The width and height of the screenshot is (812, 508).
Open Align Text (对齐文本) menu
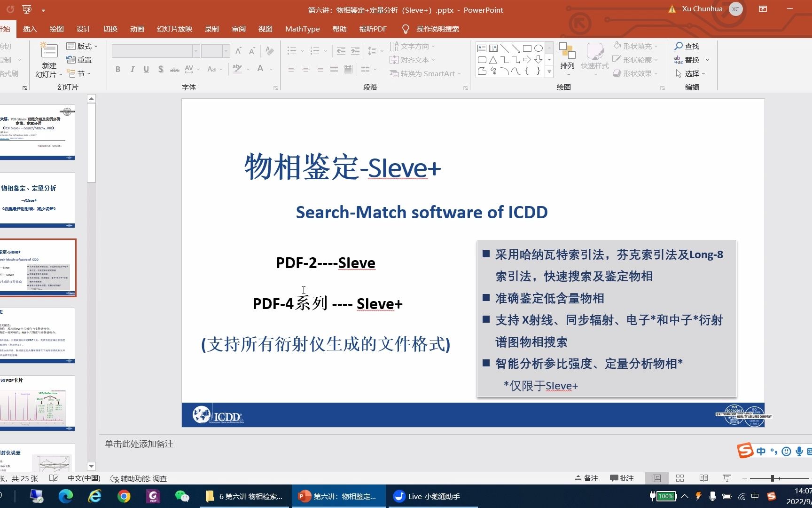413,60
